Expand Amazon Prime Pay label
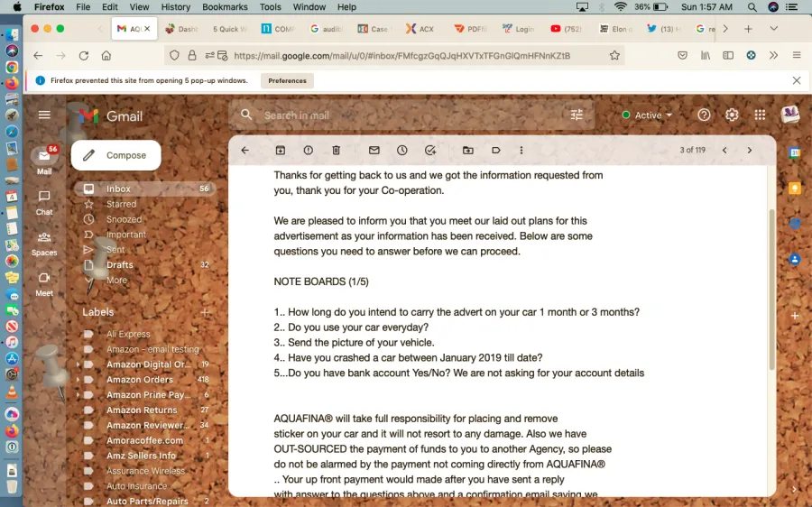Viewport: 812px width, 507px height. tap(78, 394)
